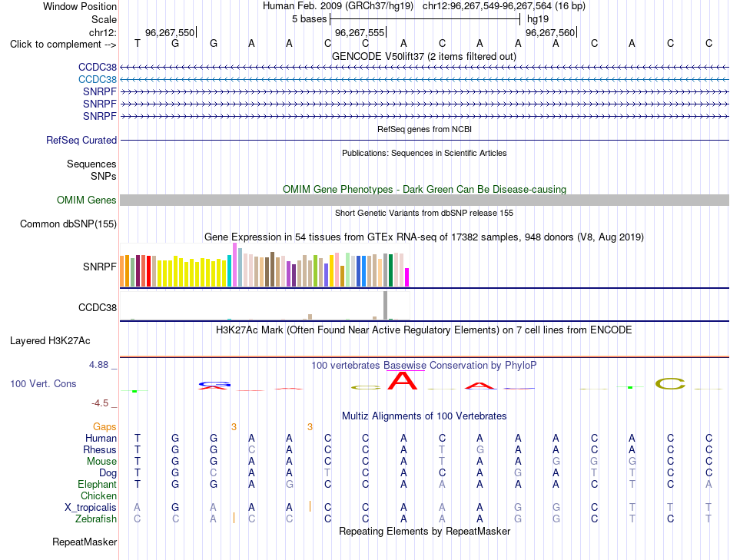Image resolution: width=730 pixels, height=560 pixels.
Task: Click the OMIM Genes track label
Action: tap(87, 200)
